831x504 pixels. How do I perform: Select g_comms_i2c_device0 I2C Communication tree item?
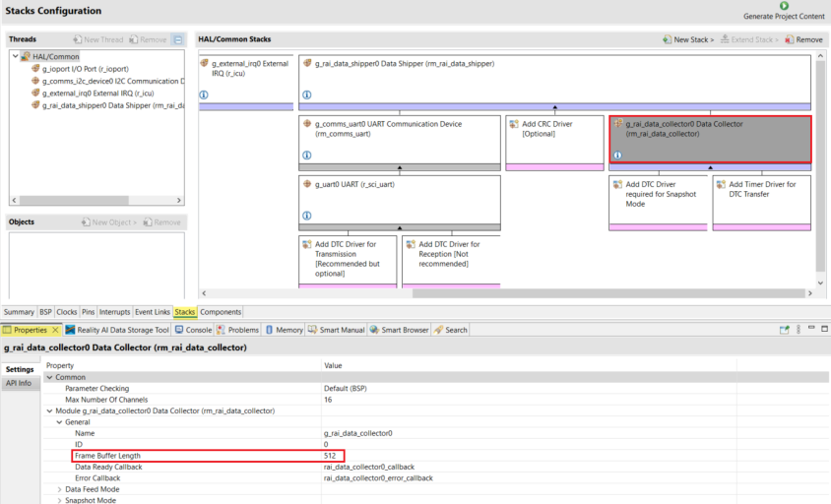coord(107,81)
